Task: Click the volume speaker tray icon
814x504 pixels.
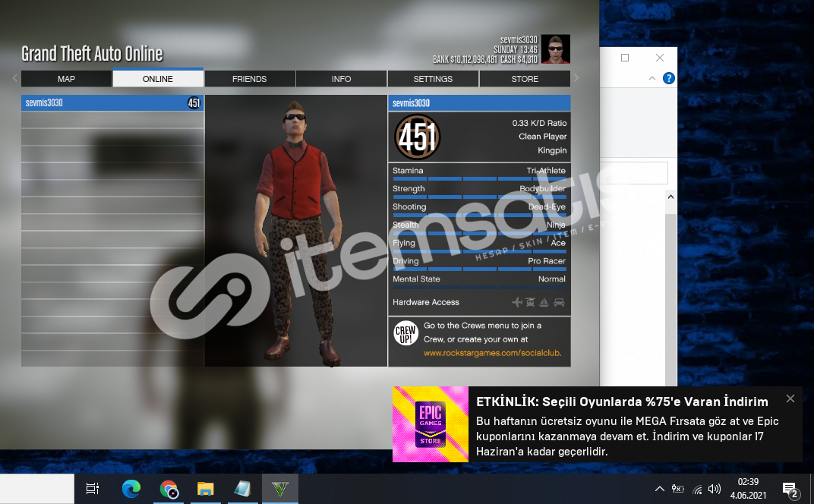Action: click(x=715, y=488)
